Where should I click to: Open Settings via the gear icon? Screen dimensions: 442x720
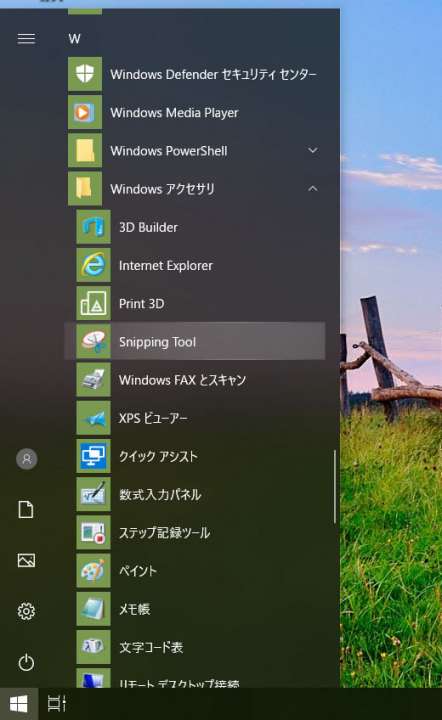(x=26, y=611)
